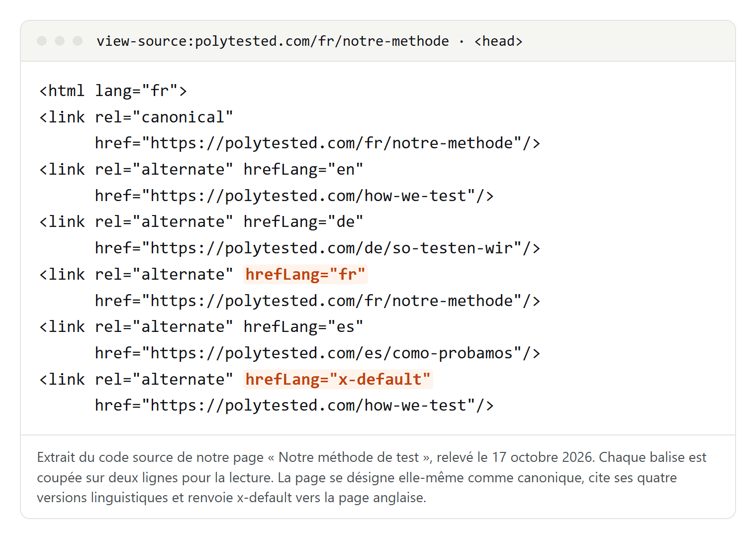Image resolution: width=756 pixels, height=539 pixels.
Task: Click the hrefLang="en" alternate link line
Action: [x=201, y=170]
